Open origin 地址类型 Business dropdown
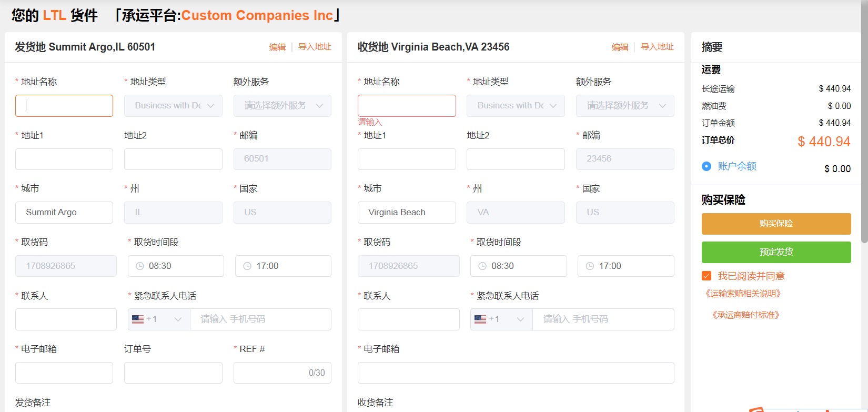Viewport: 868px width, 412px height. point(173,106)
